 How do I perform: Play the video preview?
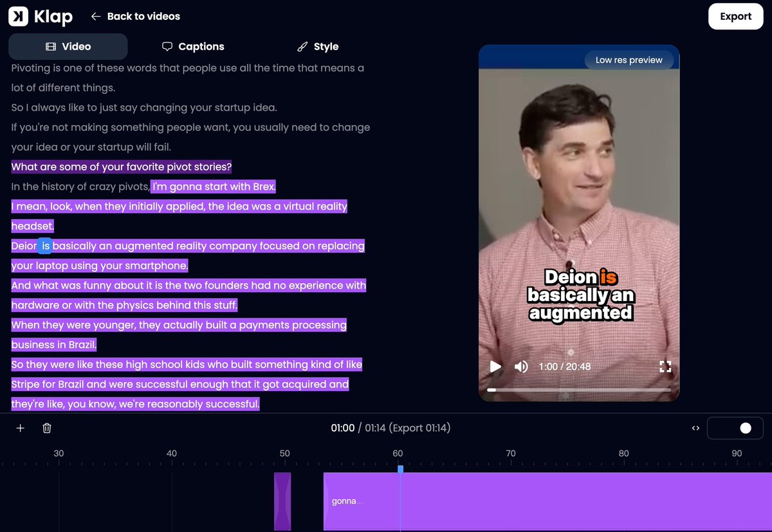coord(495,367)
